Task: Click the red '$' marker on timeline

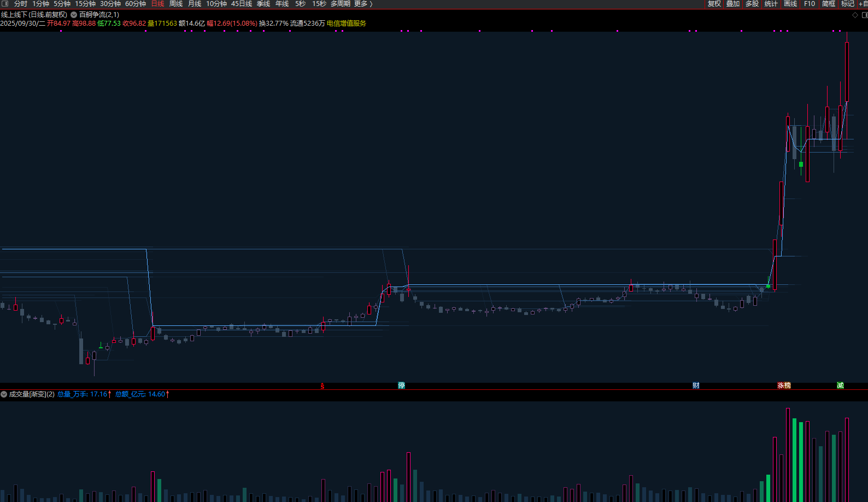Action: [322, 386]
